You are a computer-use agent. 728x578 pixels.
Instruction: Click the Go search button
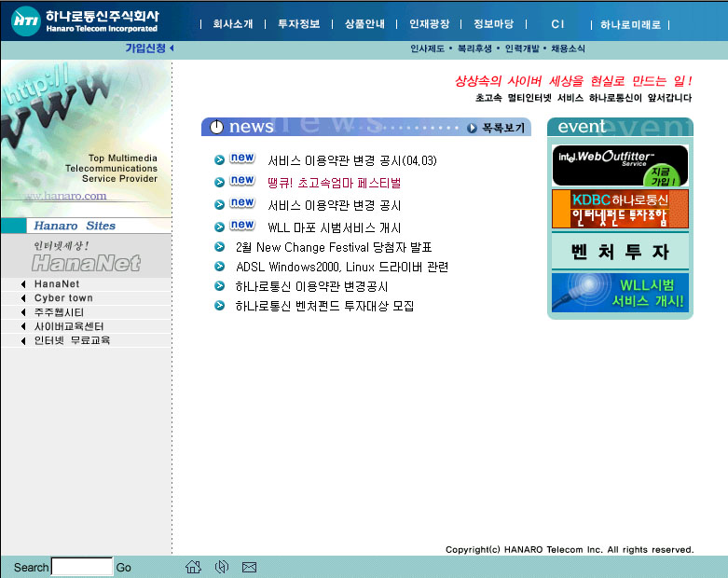[123, 568]
